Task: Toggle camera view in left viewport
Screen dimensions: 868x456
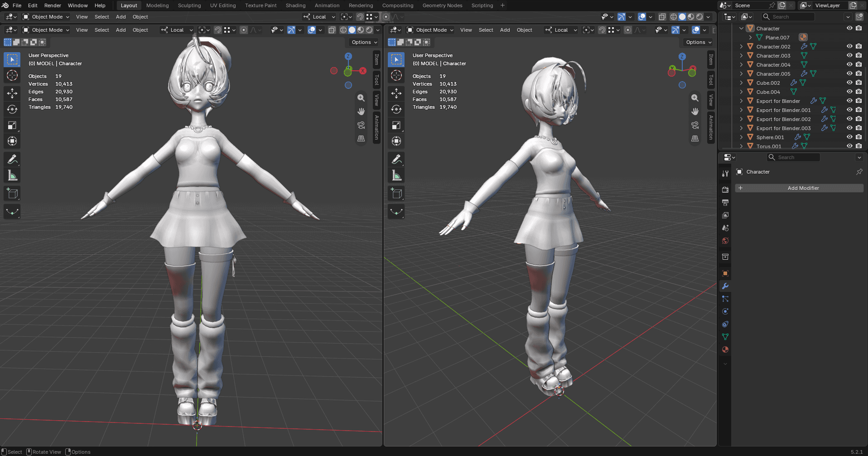Action: (x=361, y=125)
